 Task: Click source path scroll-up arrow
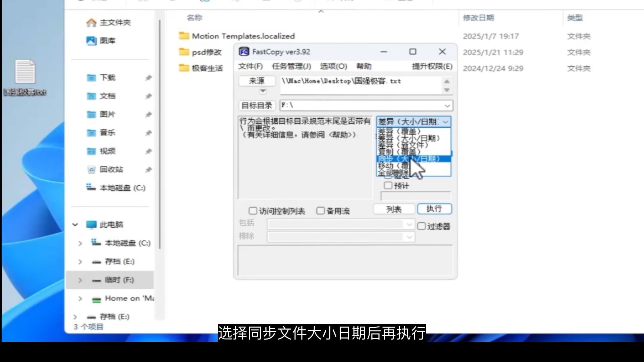[447, 81]
